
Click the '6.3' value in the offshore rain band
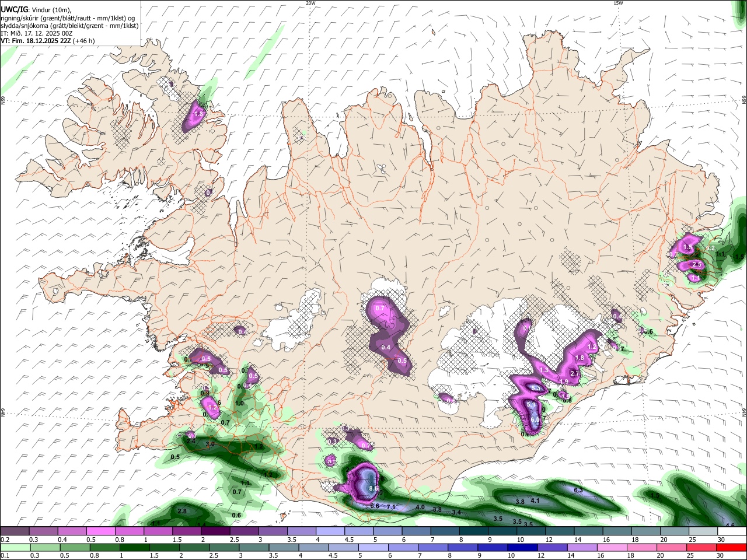pos(578,491)
